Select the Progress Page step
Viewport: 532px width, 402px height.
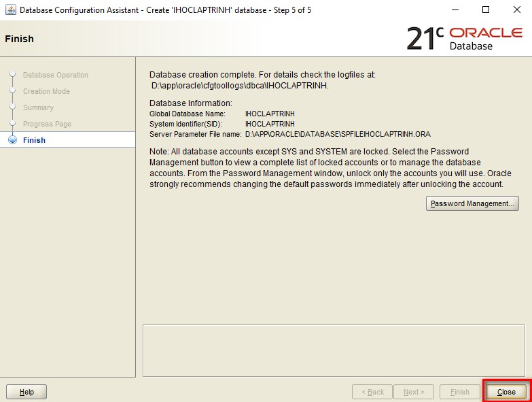pyautogui.click(x=47, y=124)
